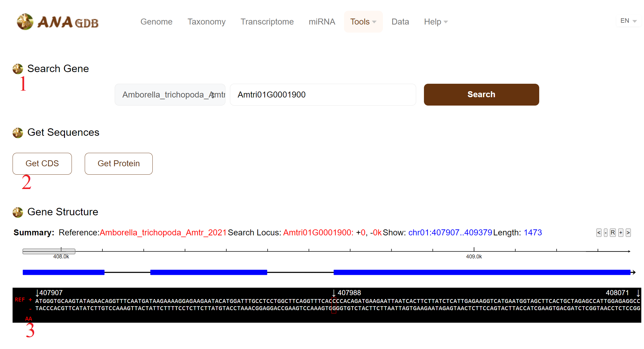Reset view with the 'R' button

613,233
